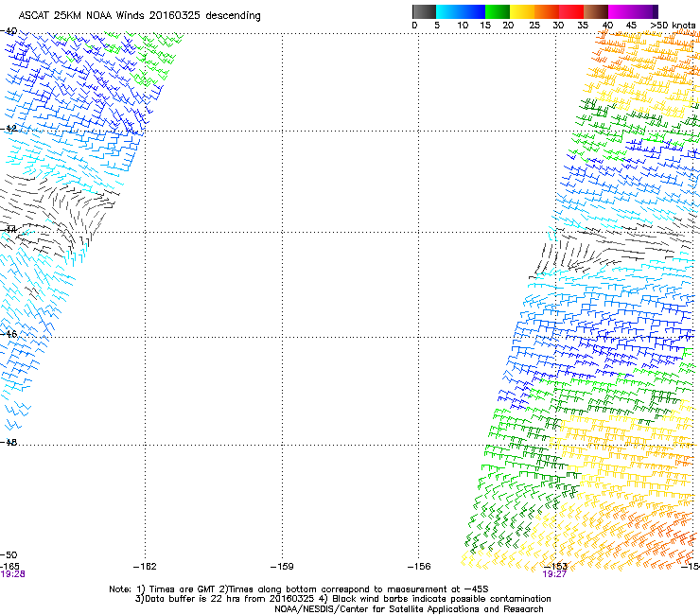The width and height of the screenshot is (700, 615).
Task: Click the 'Times are GMT' note line
Action: (x=299, y=589)
